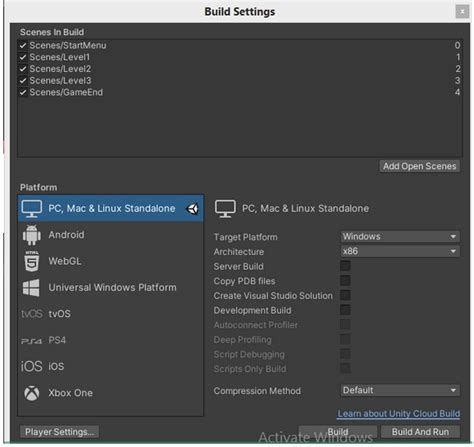Click the PS4 logo icon
Screen dimensions: 474x447
click(32, 341)
